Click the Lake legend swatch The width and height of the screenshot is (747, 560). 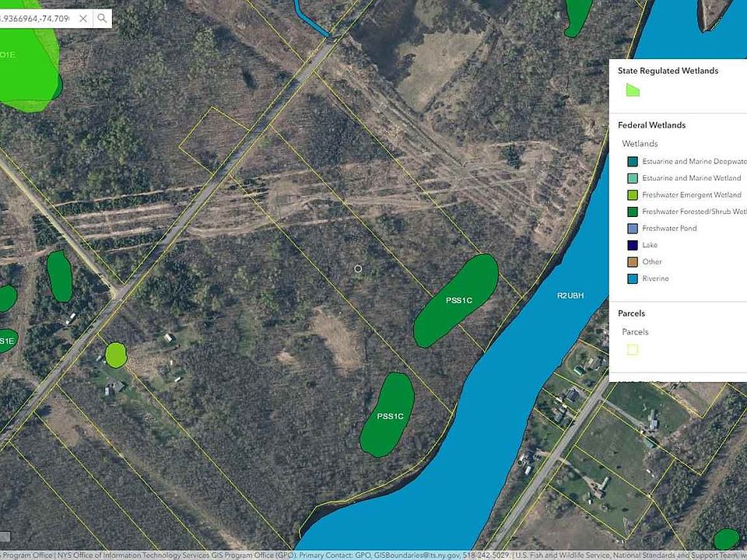(x=632, y=245)
